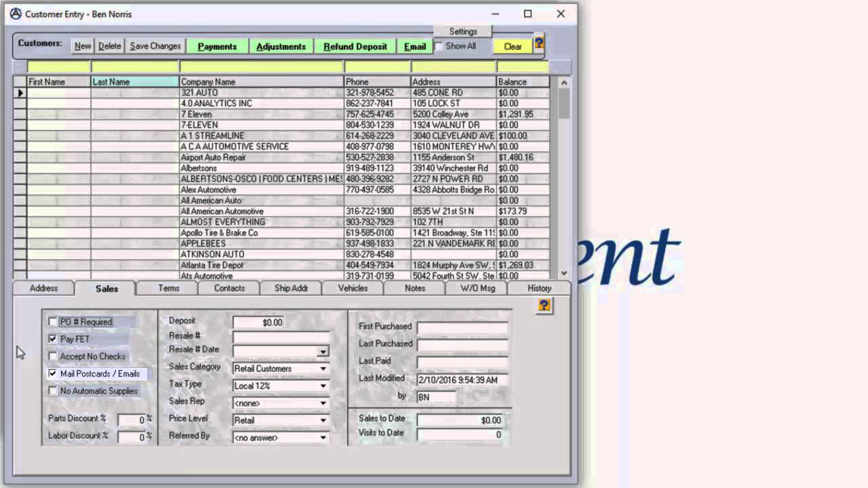Select Apollo Tire & Brake Co row
This screenshot has width=868, height=488.
pos(281,233)
